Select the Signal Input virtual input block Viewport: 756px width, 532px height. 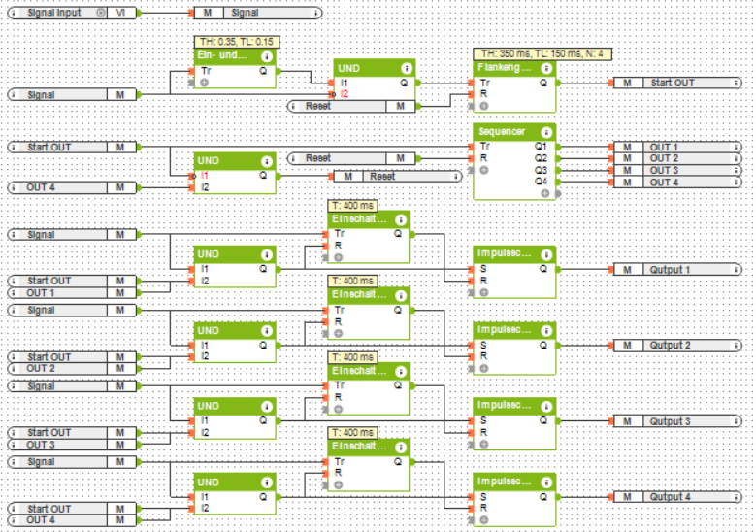pos(73,13)
